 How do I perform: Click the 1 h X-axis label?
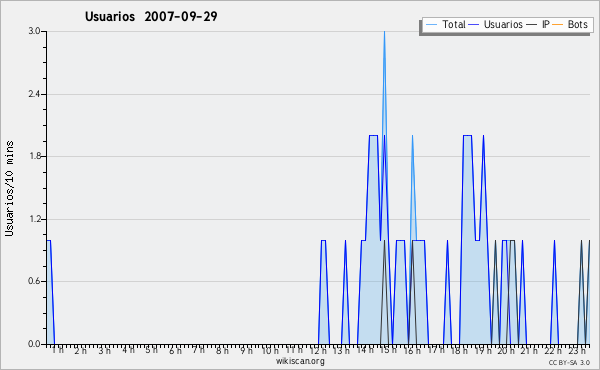[x=57, y=350]
